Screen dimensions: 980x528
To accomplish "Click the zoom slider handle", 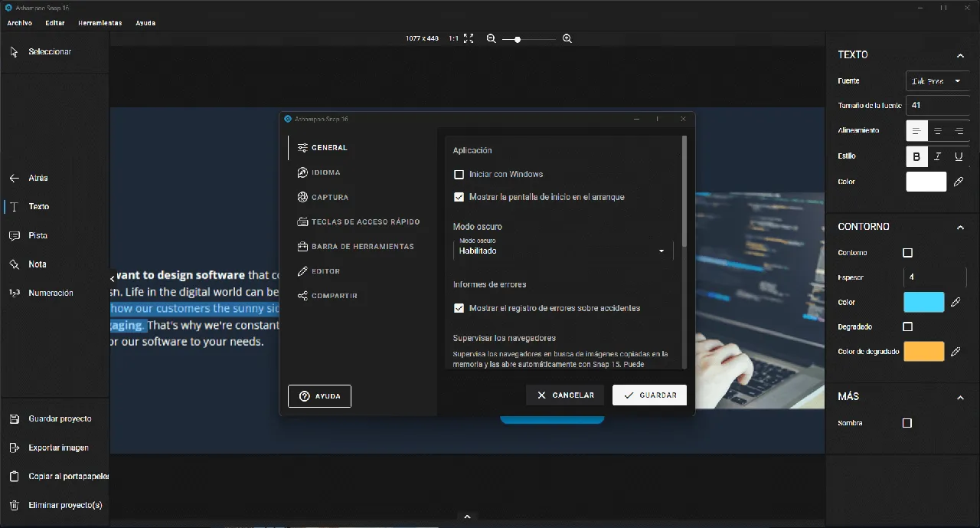I will pyautogui.click(x=518, y=39).
